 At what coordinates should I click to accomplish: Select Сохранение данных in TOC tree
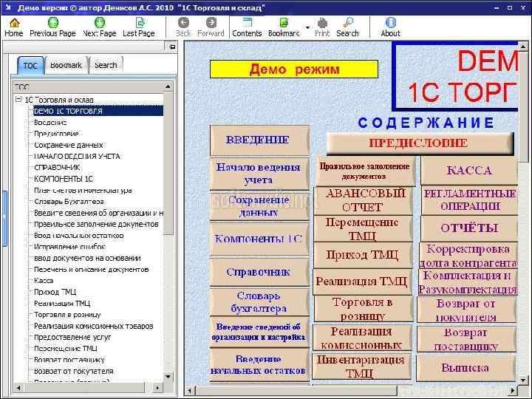[69, 146]
